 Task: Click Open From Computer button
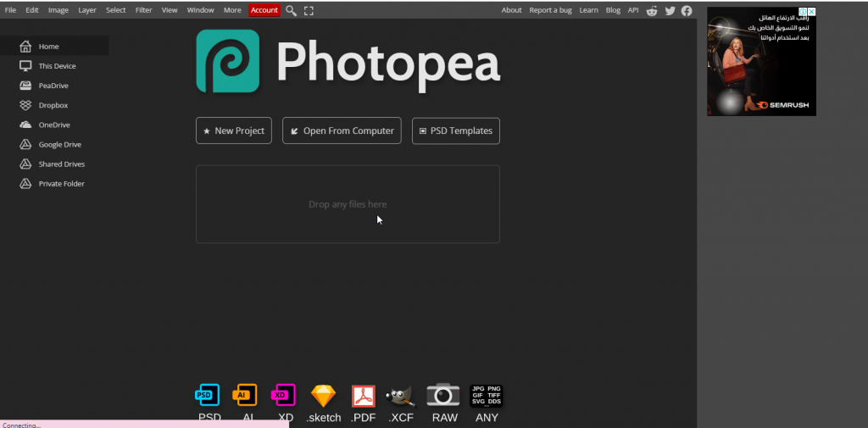tap(342, 131)
